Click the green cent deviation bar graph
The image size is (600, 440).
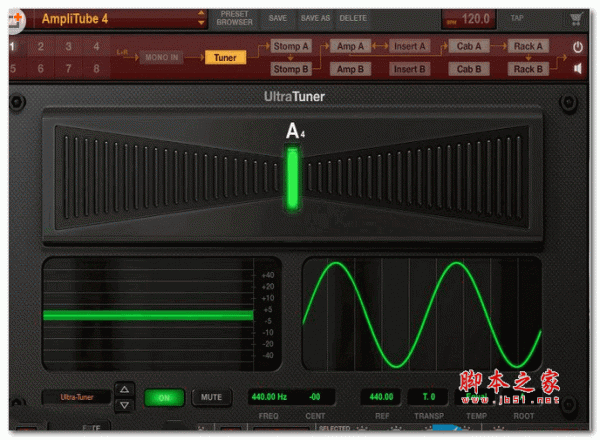pos(148,315)
